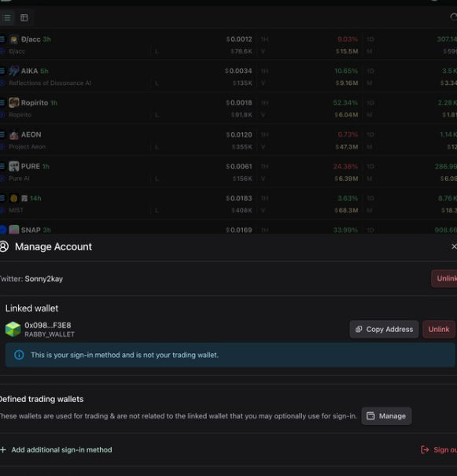Click the Defined trading wallets heading

pyautogui.click(x=42, y=399)
